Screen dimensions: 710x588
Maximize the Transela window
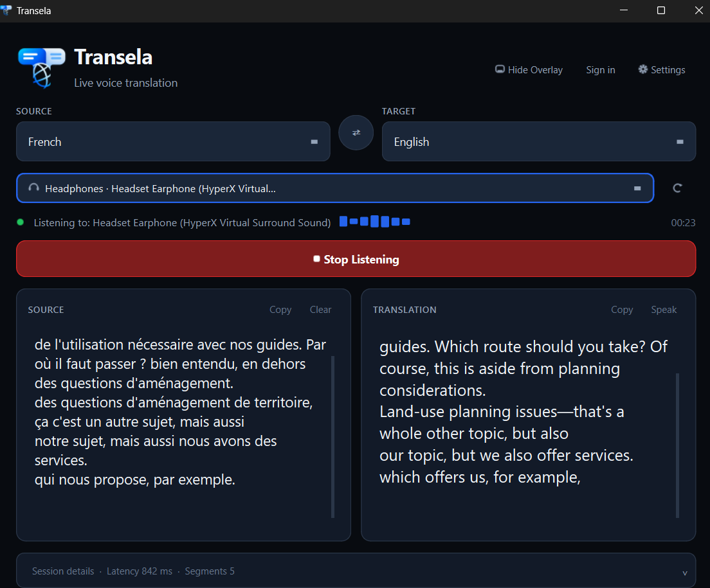(x=661, y=10)
